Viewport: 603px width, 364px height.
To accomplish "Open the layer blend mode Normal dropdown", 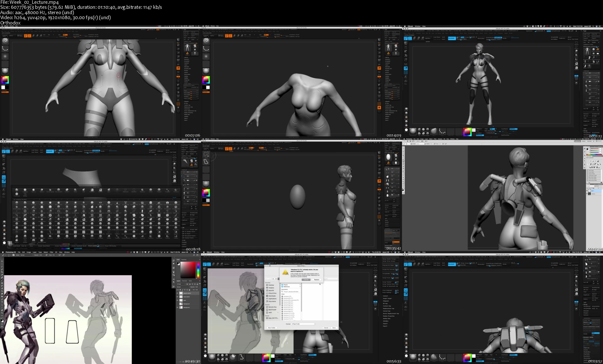I will pyautogui.click(x=183, y=287).
